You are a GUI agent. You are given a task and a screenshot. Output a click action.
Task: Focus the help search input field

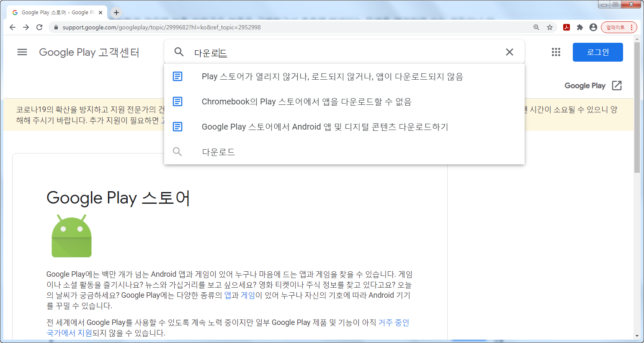pyautogui.click(x=344, y=52)
